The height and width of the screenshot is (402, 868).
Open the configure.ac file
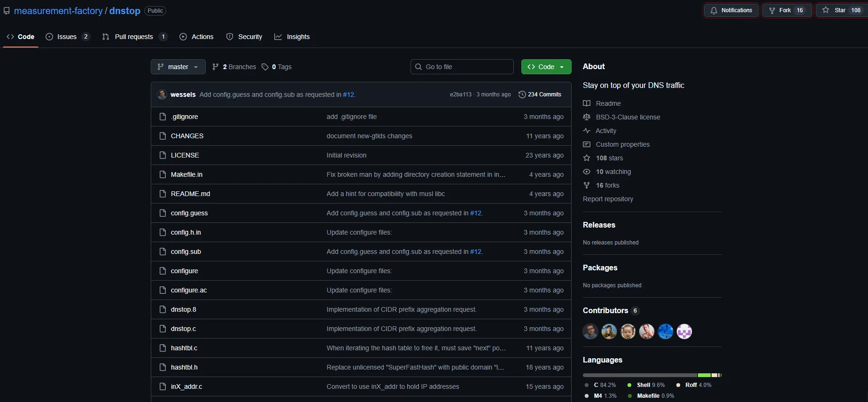(x=189, y=290)
